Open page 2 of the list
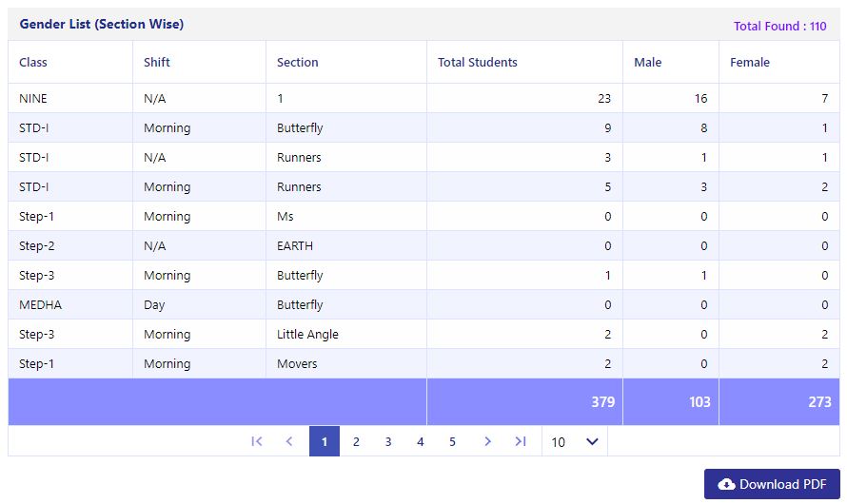Viewport: 847px width, 504px height. (356, 441)
